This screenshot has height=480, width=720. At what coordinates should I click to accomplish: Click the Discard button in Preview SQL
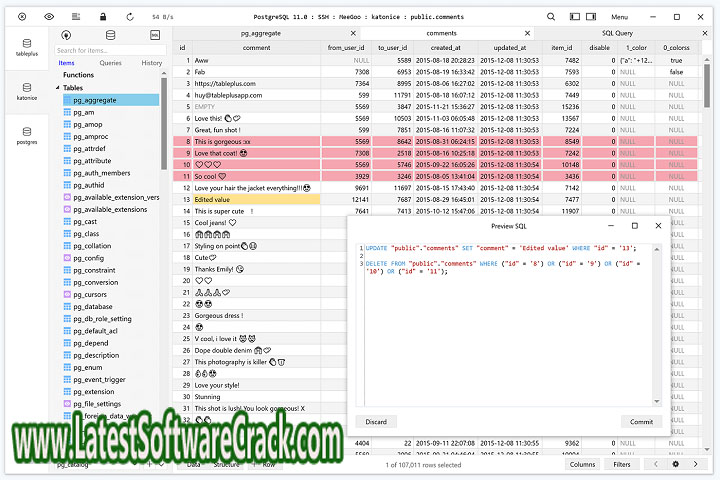376,422
